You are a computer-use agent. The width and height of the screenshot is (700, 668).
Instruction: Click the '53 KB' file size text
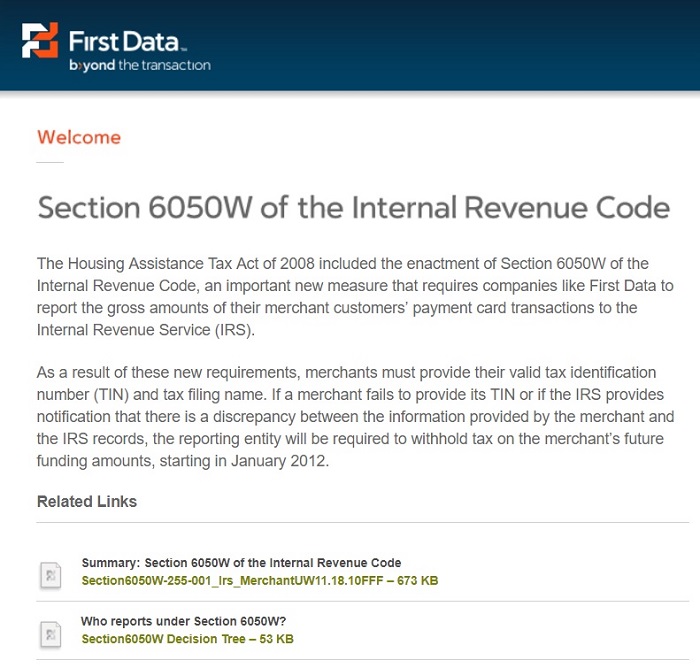(276, 639)
